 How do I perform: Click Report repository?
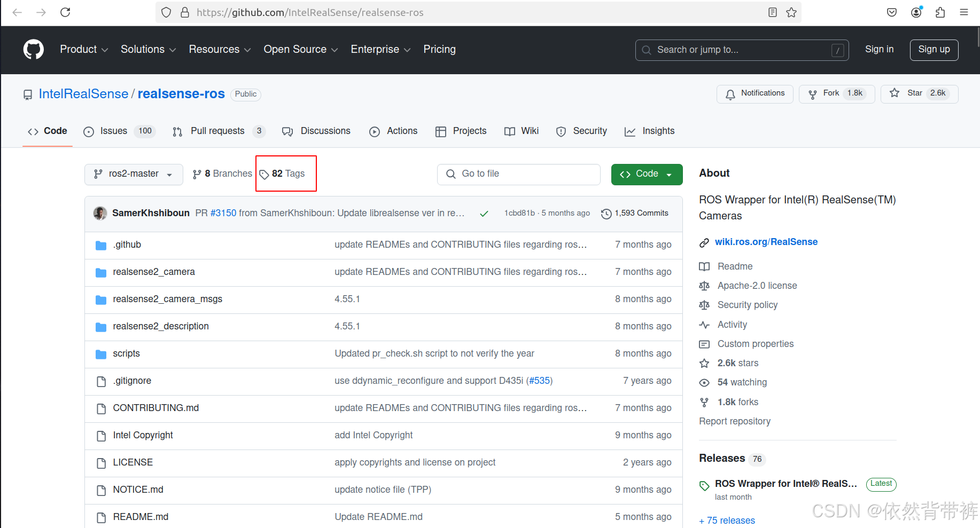pyautogui.click(x=735, y=422)
